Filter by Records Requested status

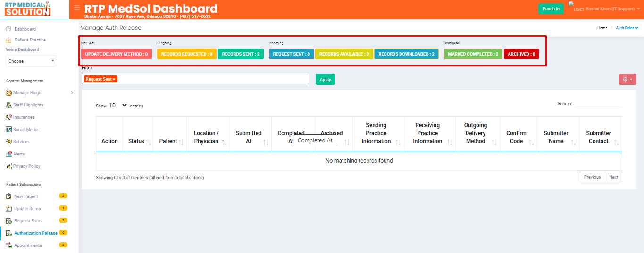point(187,54)
